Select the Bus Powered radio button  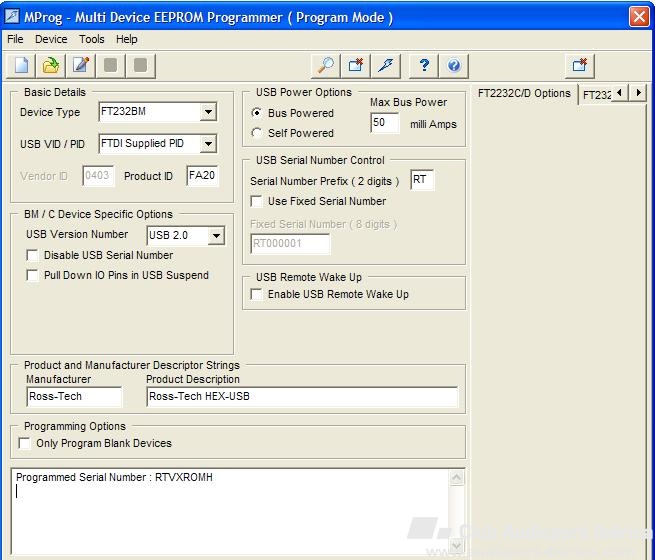click(256, 113)
